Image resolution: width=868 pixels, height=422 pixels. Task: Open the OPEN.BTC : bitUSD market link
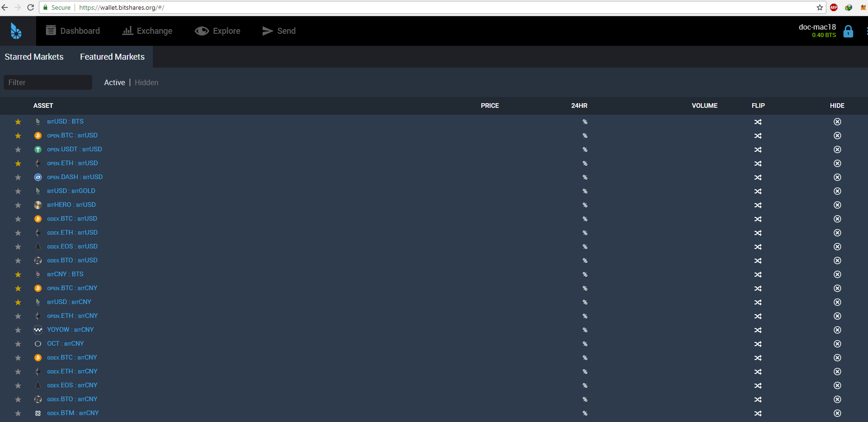(72, 136)
